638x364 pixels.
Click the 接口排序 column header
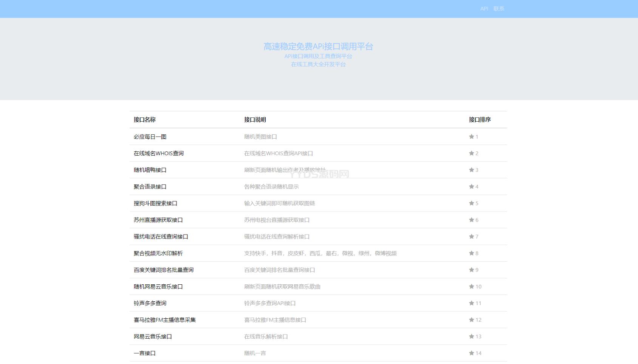480,120
